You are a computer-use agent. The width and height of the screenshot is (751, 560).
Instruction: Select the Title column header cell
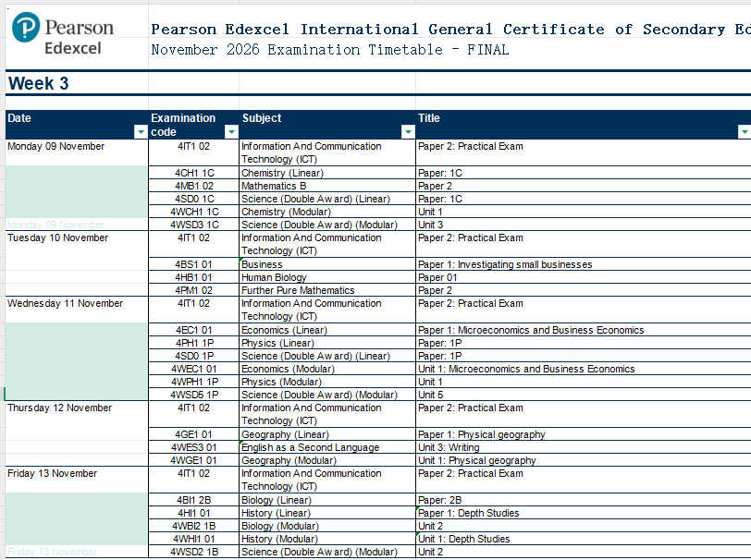tap(584, 125)
